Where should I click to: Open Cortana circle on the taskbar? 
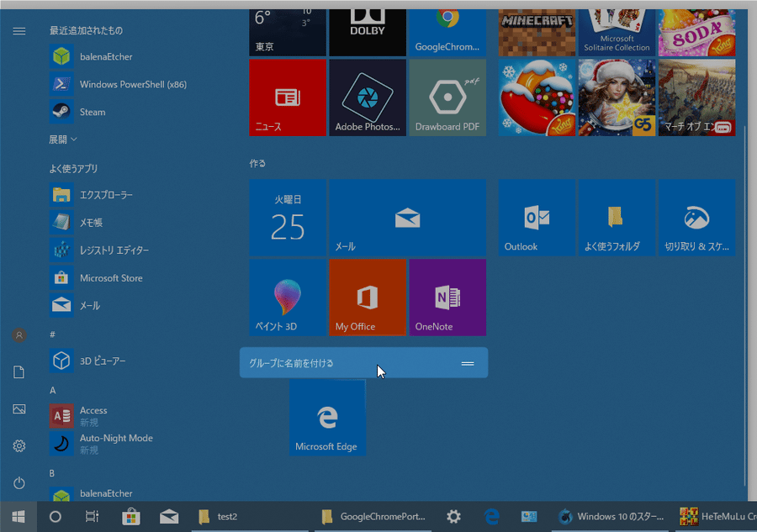point(55,517)
